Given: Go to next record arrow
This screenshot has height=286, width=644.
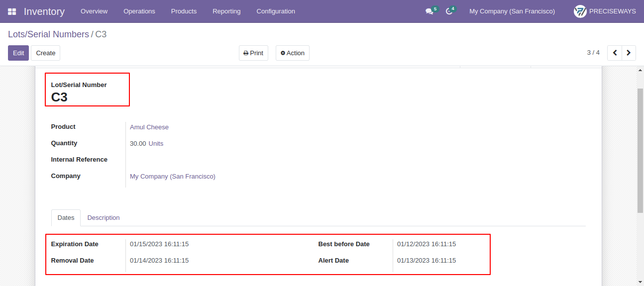Looking at the screenshot, I should point(629,53).
